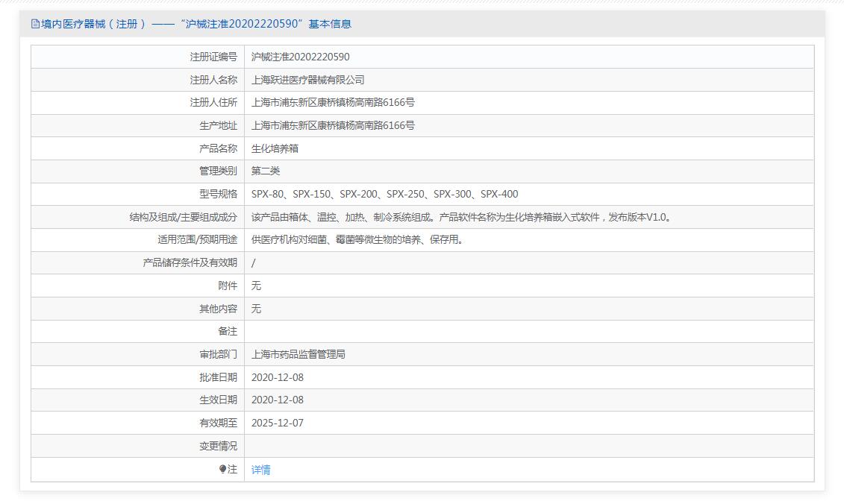This screenshot has height=504, width=844.
Task: Click the slash value for 产品储存条件及有效期
Action: click(254, 263)
